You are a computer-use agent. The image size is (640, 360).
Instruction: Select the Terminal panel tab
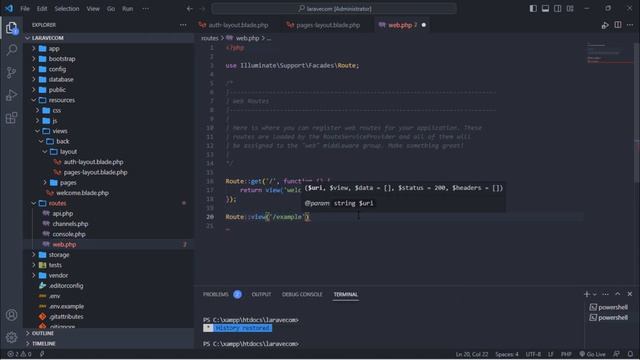point(346,294)
